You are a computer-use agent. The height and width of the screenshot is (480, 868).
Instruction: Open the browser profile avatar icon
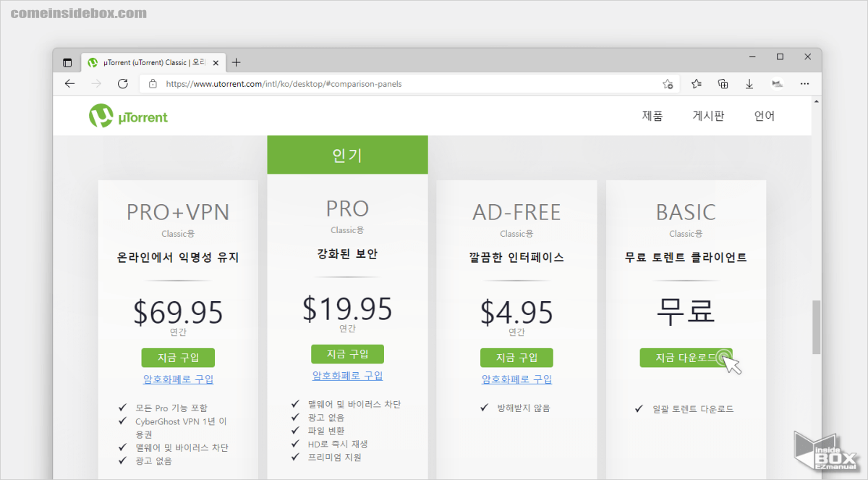pos(778,84)
